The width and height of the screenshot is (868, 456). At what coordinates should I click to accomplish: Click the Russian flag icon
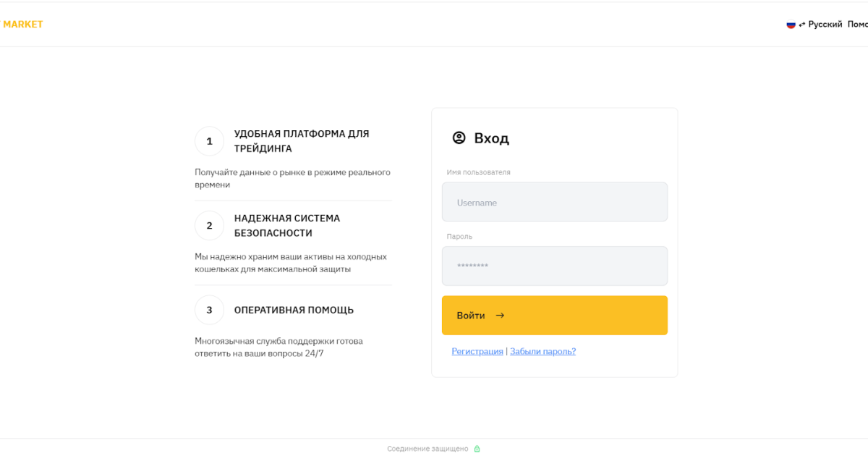[791, 24]
